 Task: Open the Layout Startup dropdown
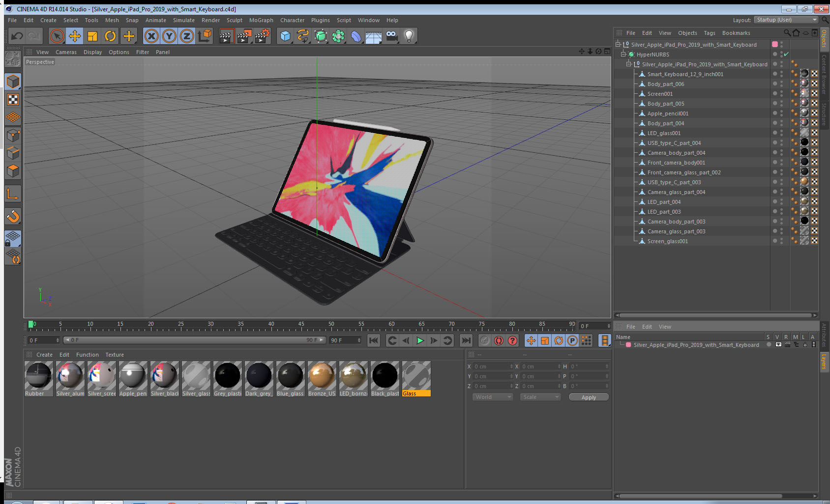click(x=786, y=20)
